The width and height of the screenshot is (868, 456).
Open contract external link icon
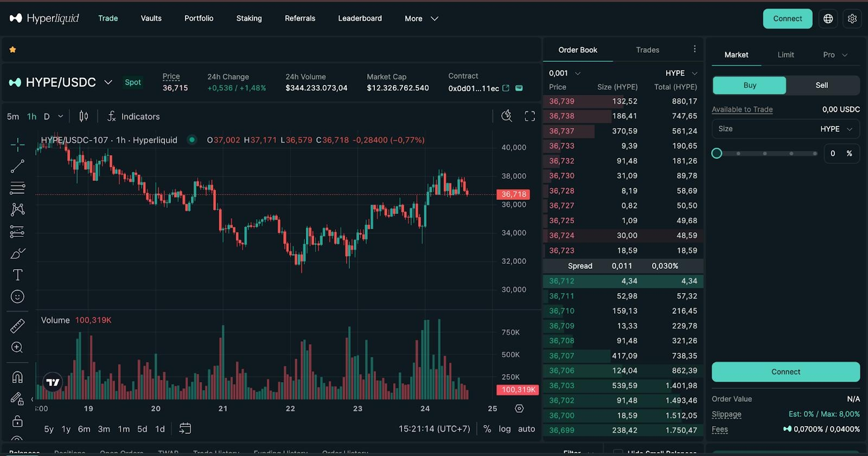coord(506,88)
